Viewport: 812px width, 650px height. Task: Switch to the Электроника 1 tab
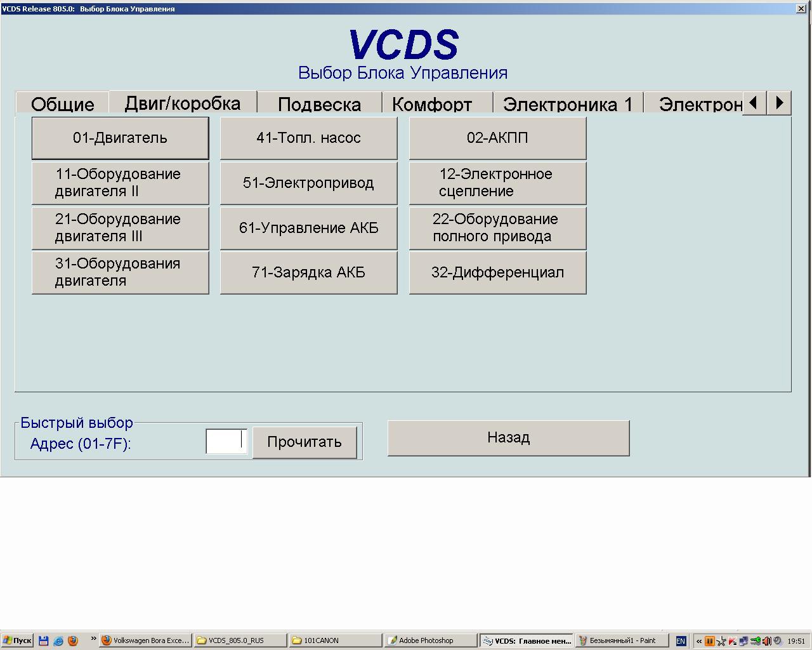point(568,103)
